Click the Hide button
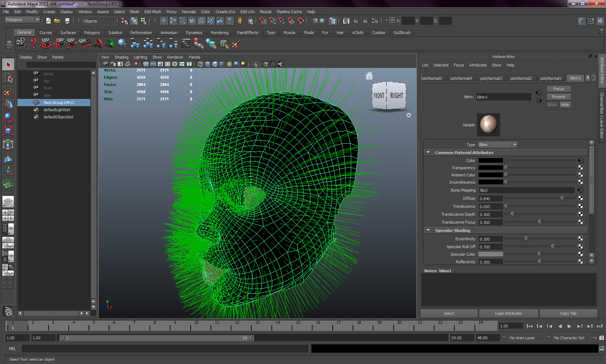The image size is (606, 364). click(x=565, y=105)
